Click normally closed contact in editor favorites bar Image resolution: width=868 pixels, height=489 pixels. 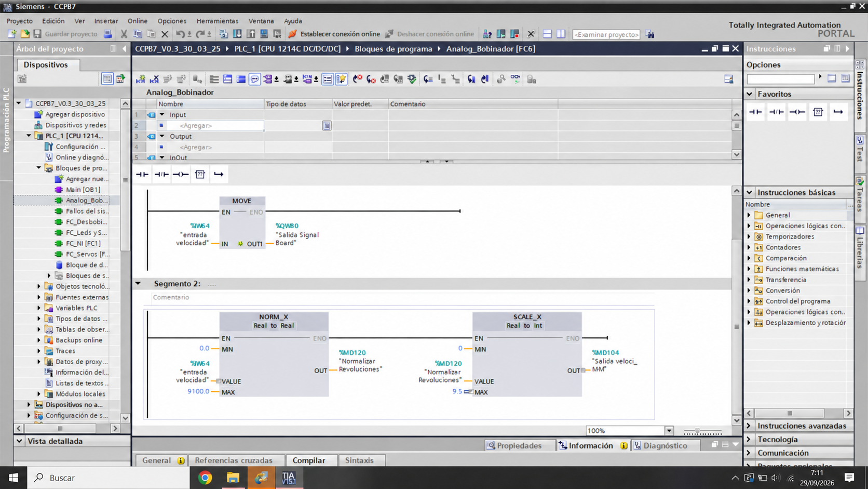click(161, 174)
